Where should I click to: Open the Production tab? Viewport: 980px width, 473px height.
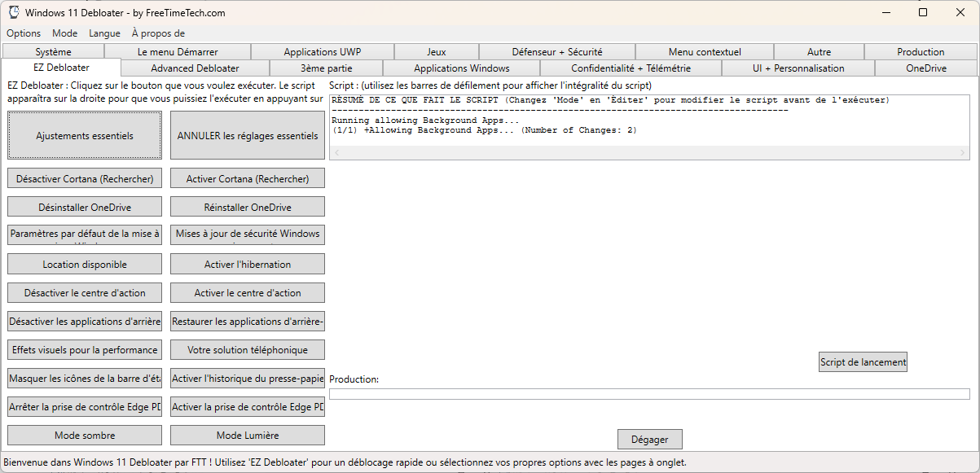(921, 52)
